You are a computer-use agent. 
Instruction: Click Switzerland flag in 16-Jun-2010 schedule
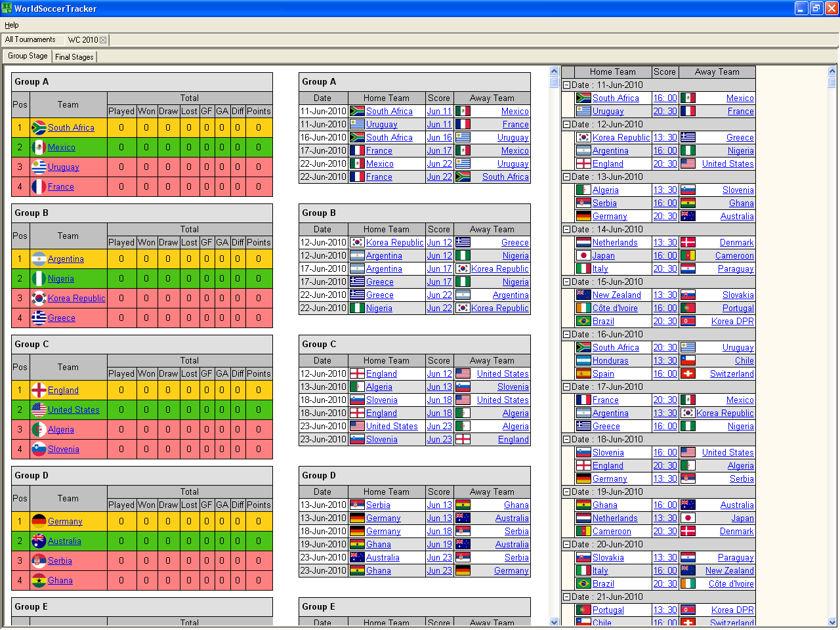688,373
